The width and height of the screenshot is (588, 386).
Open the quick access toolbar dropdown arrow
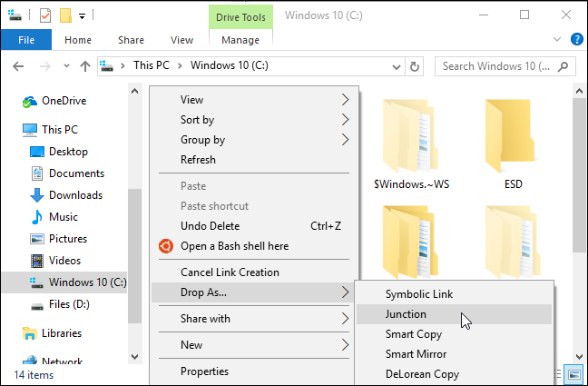pyautogui.click(x=83, y=15)
